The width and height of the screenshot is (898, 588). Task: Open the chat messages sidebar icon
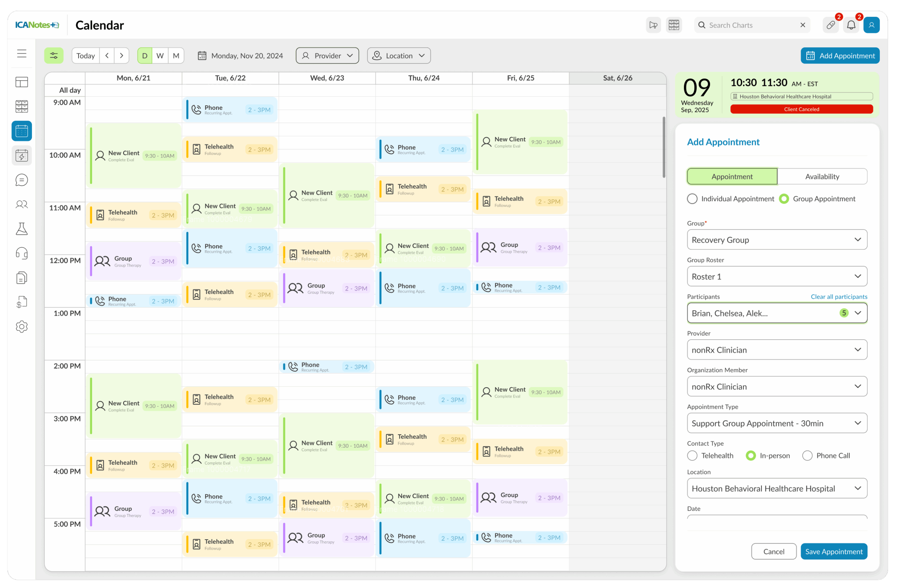(21, 180)
